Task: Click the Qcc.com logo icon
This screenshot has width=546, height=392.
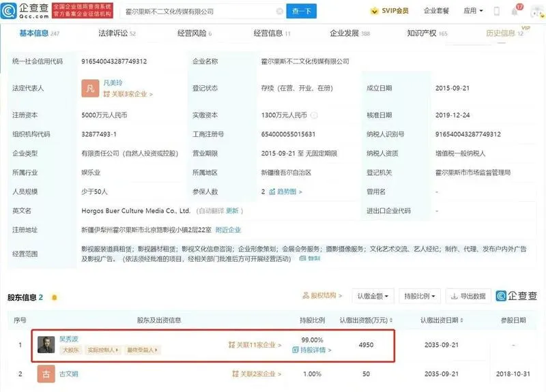Action: (8, 11)
